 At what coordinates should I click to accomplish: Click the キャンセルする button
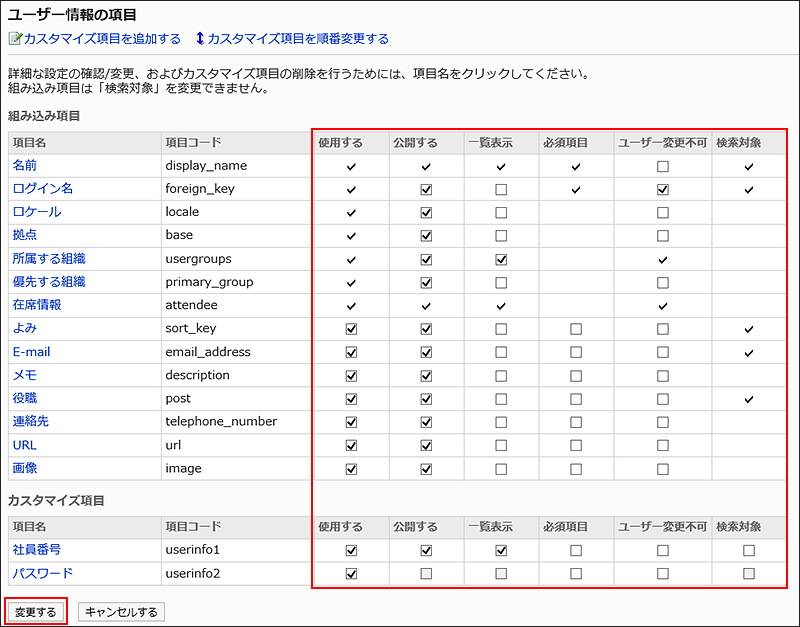(x=121, y=612)
